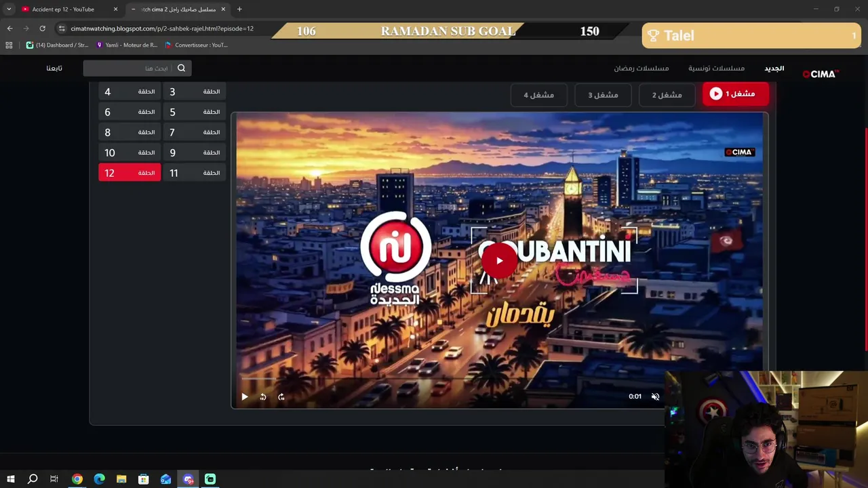Switch to player مشغل 4
The height and width of the screenshot is (488, 868).
(x=538, y=95)
